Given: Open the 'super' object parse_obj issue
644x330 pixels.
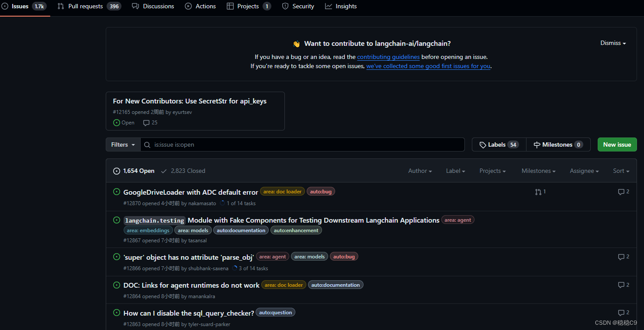Looking at the screenshot, I should (x=189, y=257).
